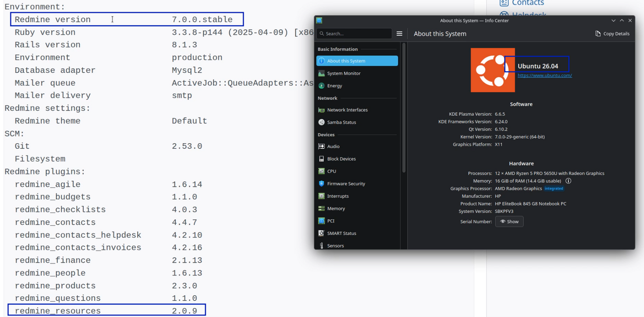Open the Info Center hamburger menu
The width and height of the screenshot is (644, 317).
[x=399, y=34]
